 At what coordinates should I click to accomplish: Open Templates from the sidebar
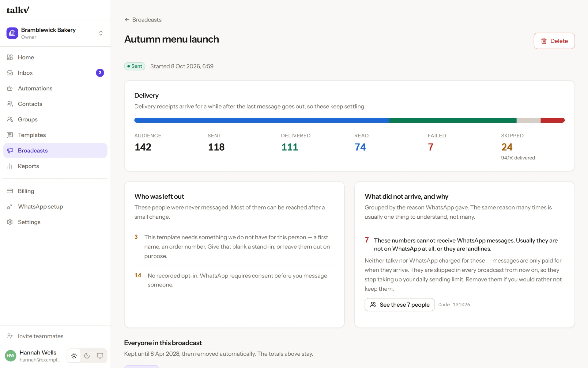coord(55,135)
